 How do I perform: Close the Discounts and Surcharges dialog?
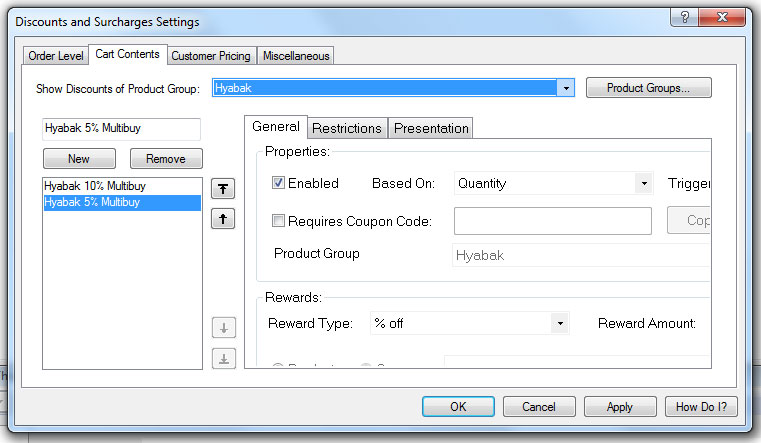pyautogui.click(x=722, y=17)
